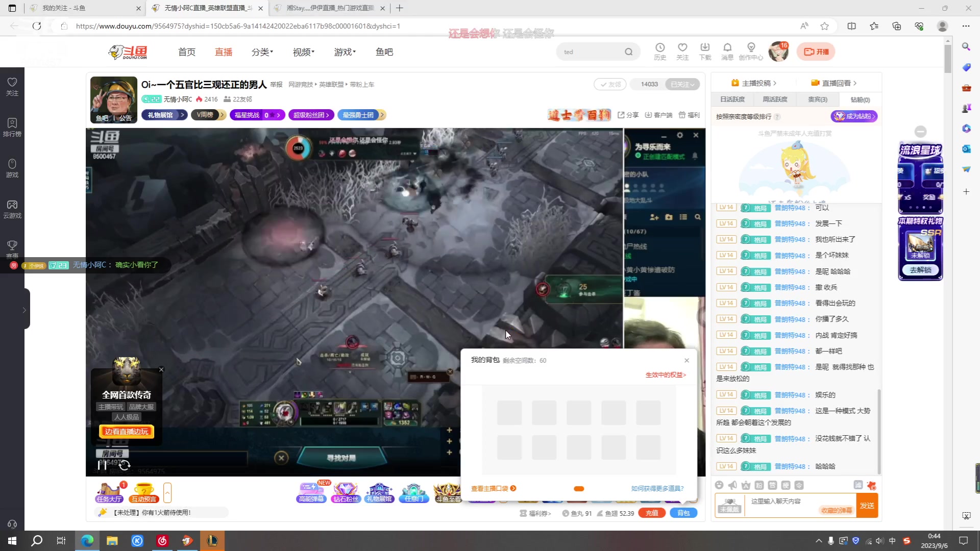This screenshot has width=980, height=551.
Task: Click the red star icon in chat toolbar
Action: [x=871, y=485]
